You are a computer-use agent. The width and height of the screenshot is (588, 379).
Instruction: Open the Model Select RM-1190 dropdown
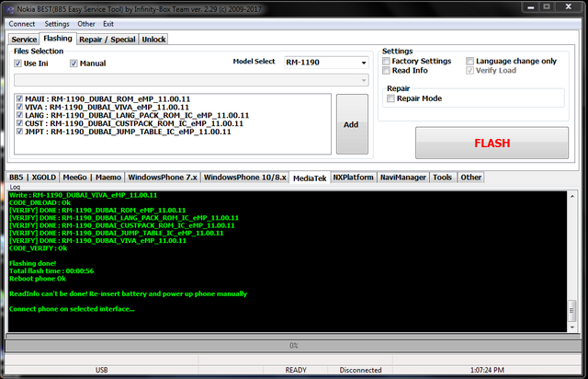pos(326,63)
